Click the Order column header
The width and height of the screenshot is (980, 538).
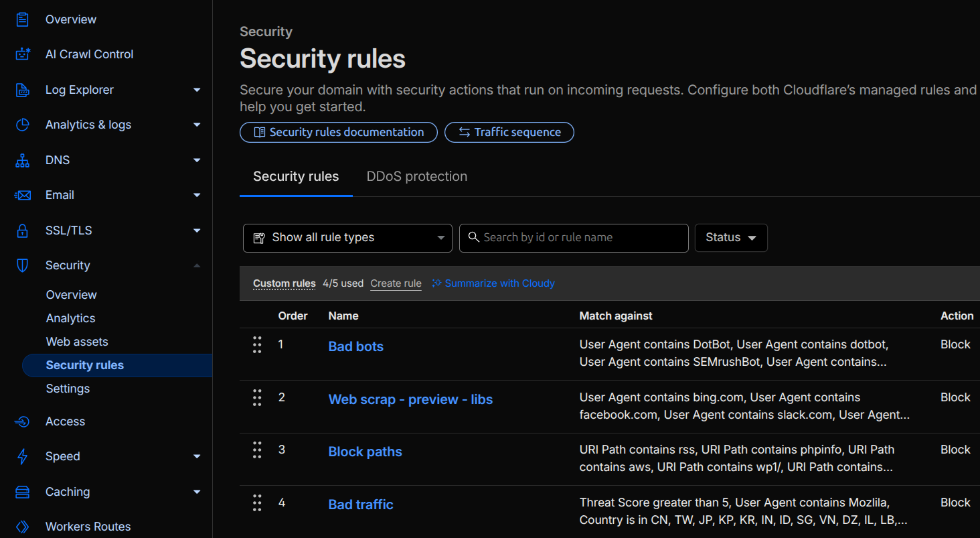coord(293,316)
